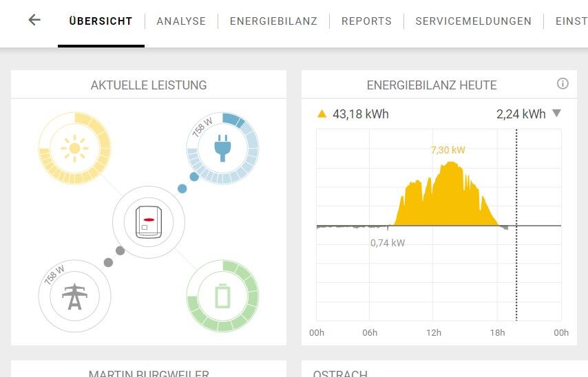Switch to the Analyse tab

[x=181, y=21]
